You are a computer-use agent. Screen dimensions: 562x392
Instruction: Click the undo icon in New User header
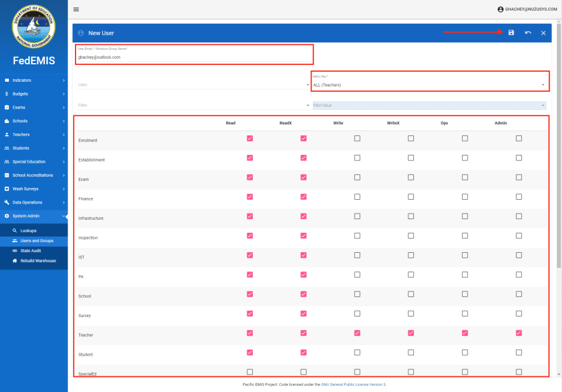pos(528,32)
